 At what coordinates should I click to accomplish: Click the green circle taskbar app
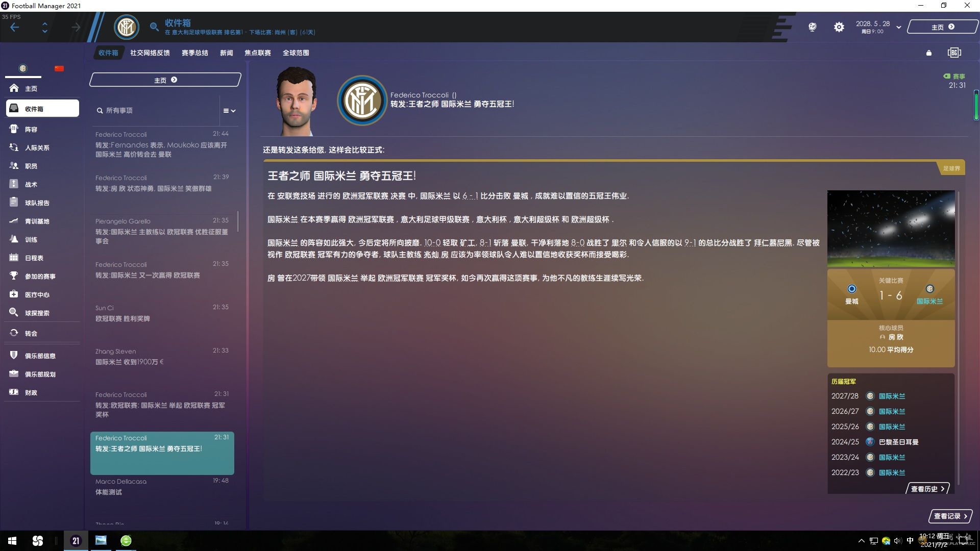[126, 541]
